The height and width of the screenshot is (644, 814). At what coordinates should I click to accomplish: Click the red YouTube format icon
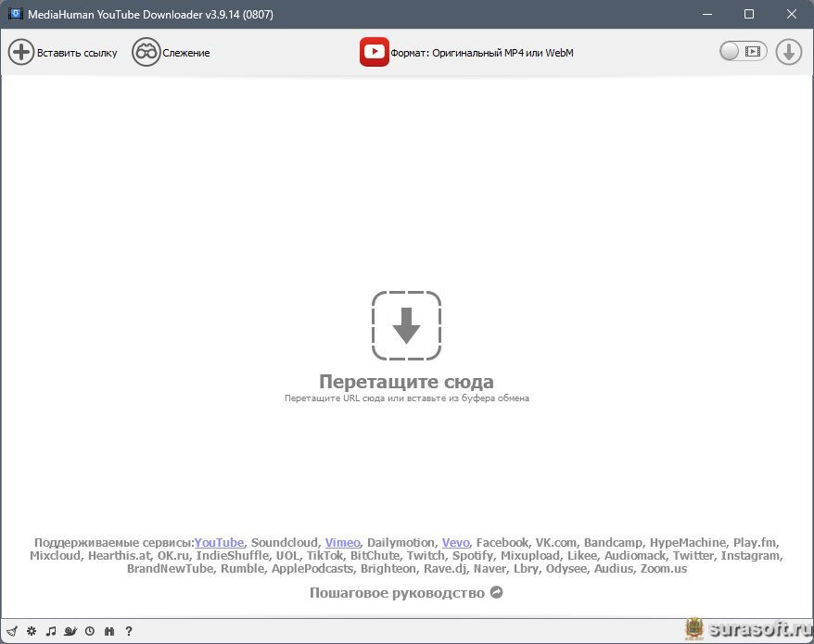point(374,52)
